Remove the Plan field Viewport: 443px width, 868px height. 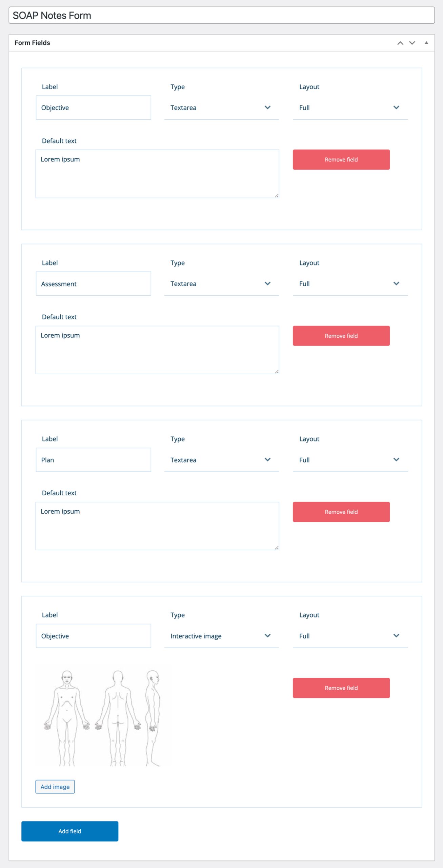coord(341,512)
